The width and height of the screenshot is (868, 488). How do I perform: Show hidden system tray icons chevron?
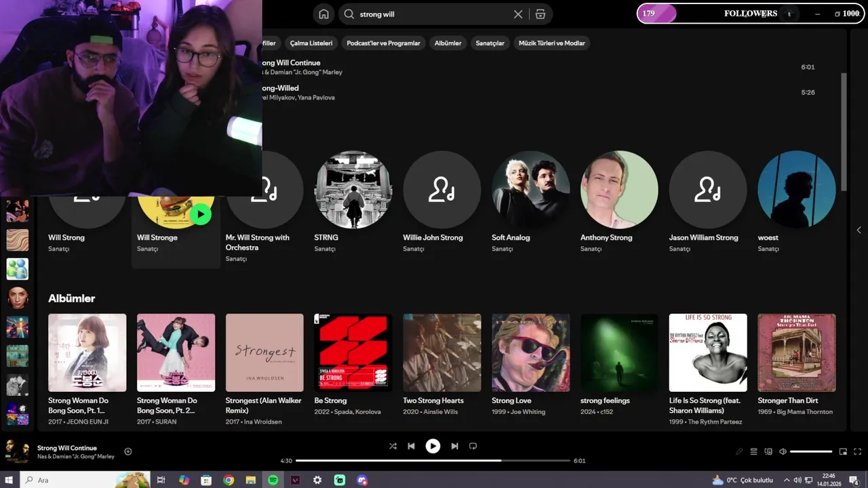[787, 480]
